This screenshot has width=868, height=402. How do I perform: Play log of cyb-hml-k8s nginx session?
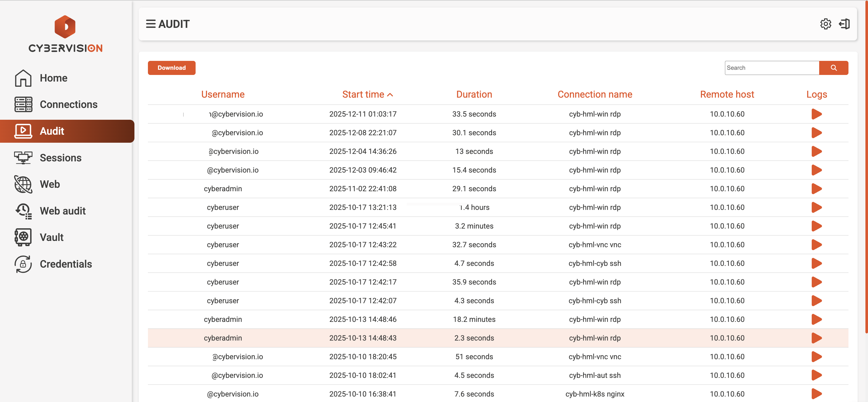point(816,394)
